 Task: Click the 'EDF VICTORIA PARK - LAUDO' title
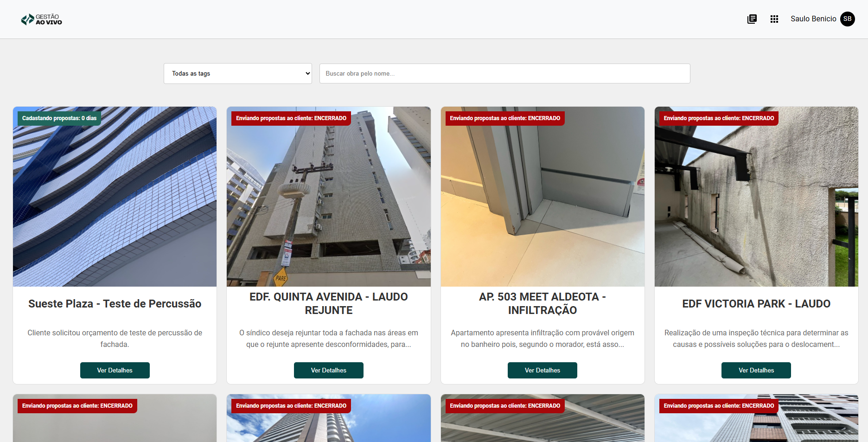click(x=756, y=304)
